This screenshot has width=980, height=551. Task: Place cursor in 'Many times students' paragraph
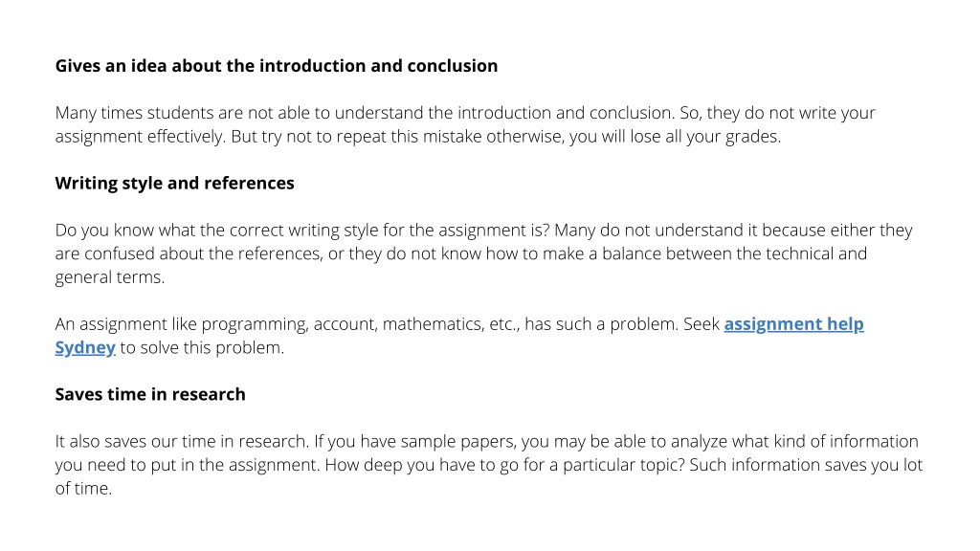point(465,124)
